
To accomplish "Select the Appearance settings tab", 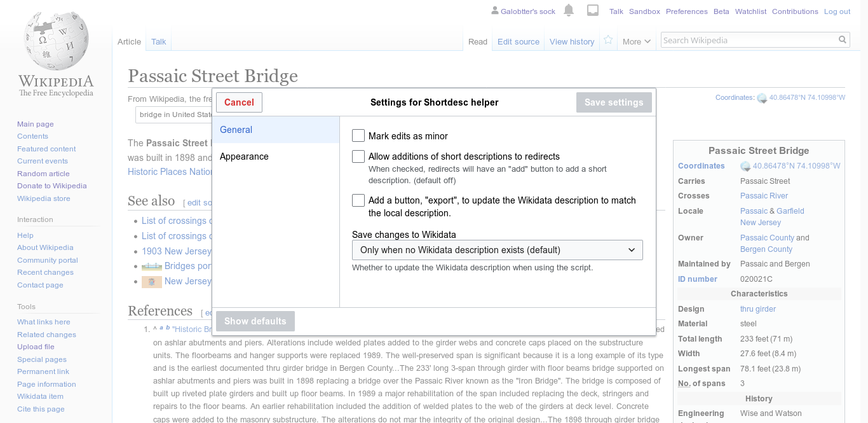I will point(244,156).
